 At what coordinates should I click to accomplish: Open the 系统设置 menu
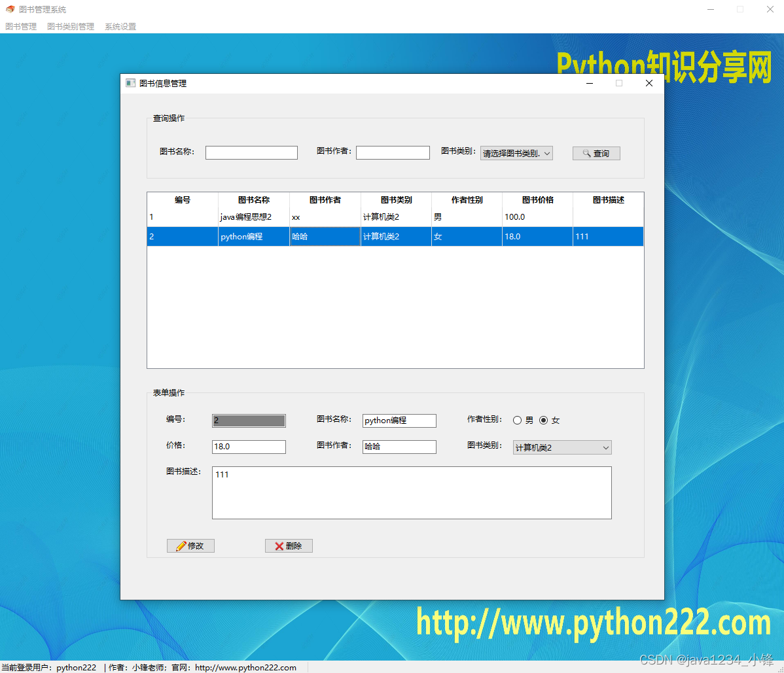pos(120,26)
